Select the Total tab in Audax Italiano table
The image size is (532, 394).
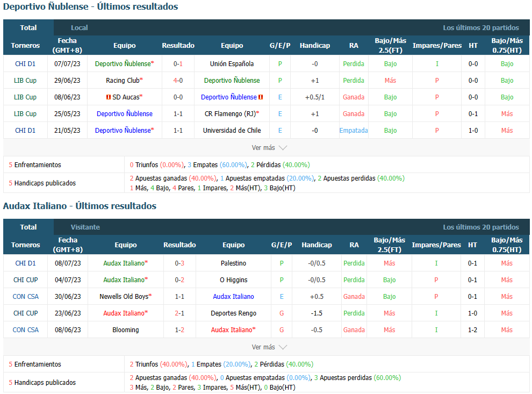click(28, 227)
